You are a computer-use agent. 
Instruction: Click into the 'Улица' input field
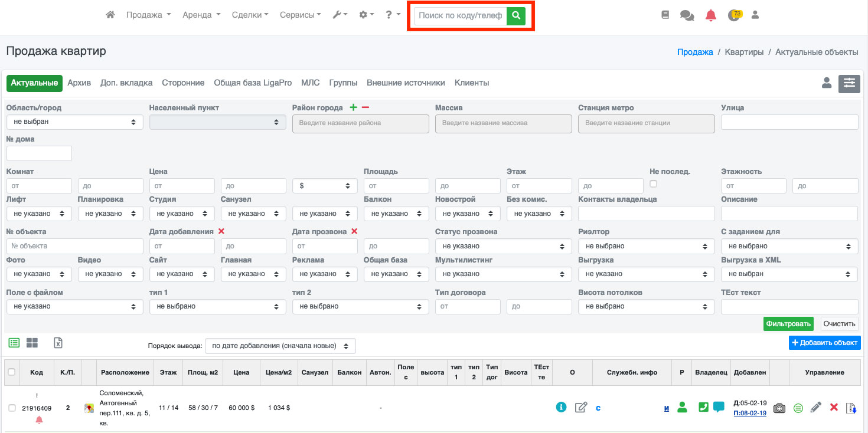pos(789,122)
